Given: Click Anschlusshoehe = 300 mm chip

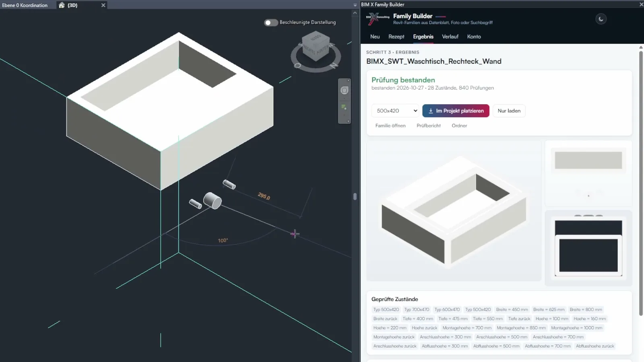Looking at the screenshot, I should pos(445,337).
